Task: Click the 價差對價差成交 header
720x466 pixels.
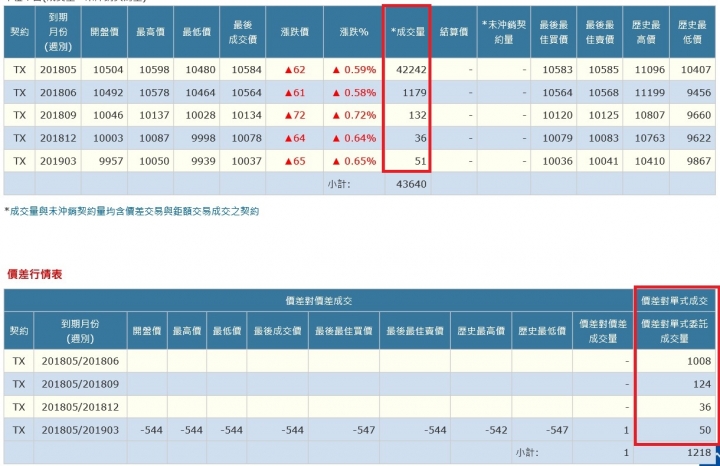Action: click(319, 301)
